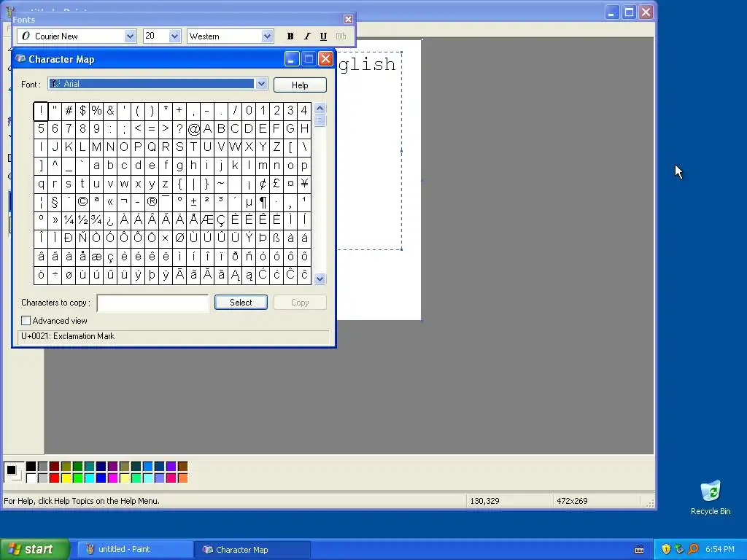This screenshot has height=560, width=747.
Task: Click the magnifier icon in system tray
Action: (x=694, y=549)
